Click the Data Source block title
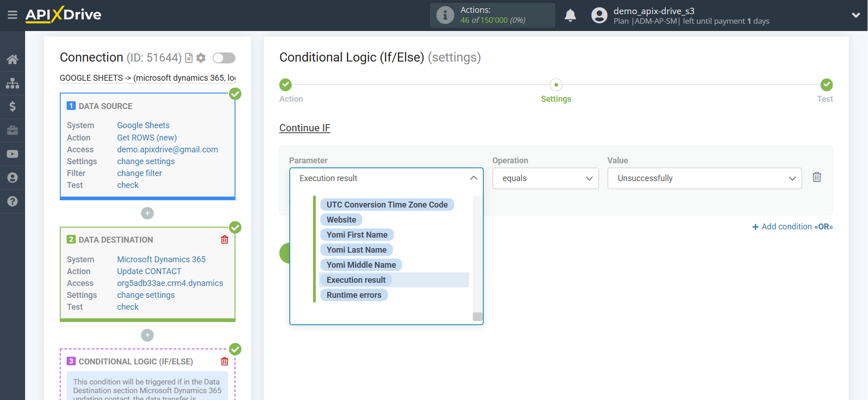 (x=105, y=106)
